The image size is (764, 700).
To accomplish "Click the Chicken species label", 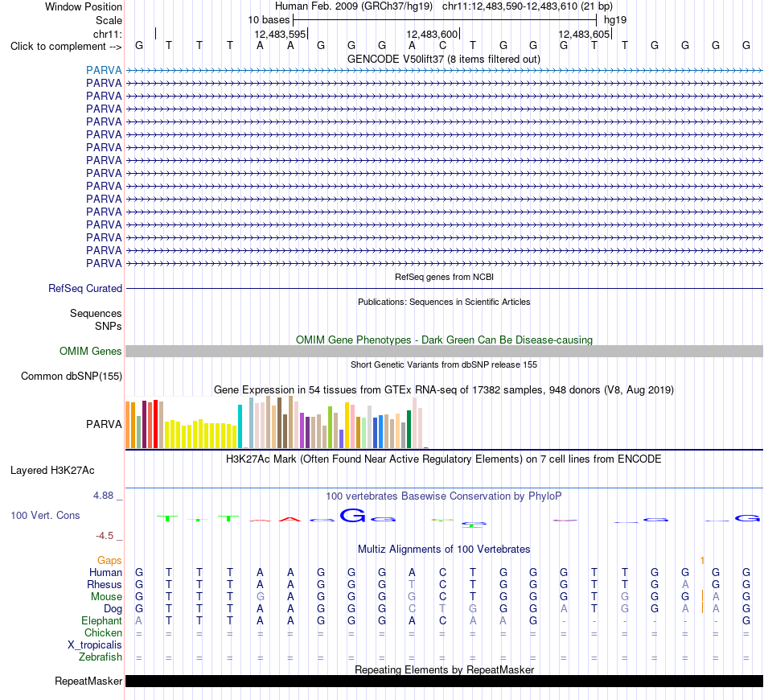I will point(103,632).
